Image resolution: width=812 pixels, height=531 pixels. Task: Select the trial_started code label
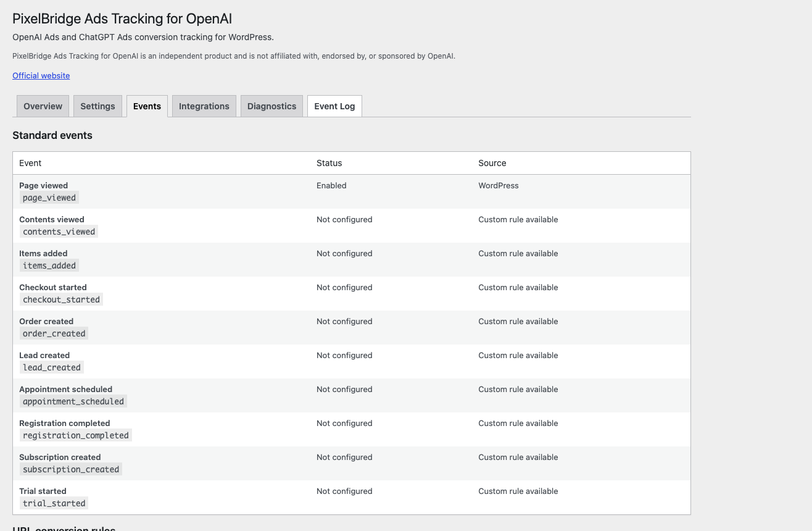click(54, 503)
